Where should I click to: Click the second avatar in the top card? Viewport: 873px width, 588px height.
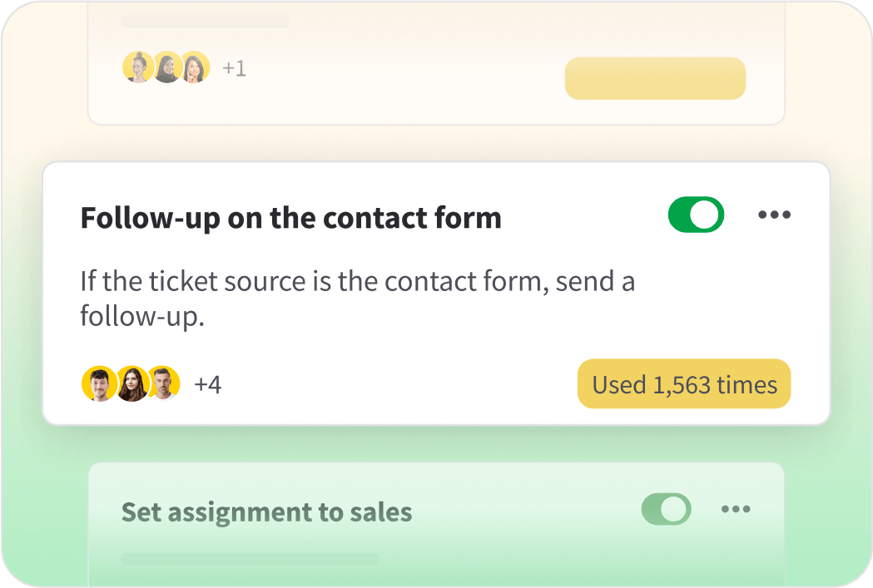click(166, 67)
